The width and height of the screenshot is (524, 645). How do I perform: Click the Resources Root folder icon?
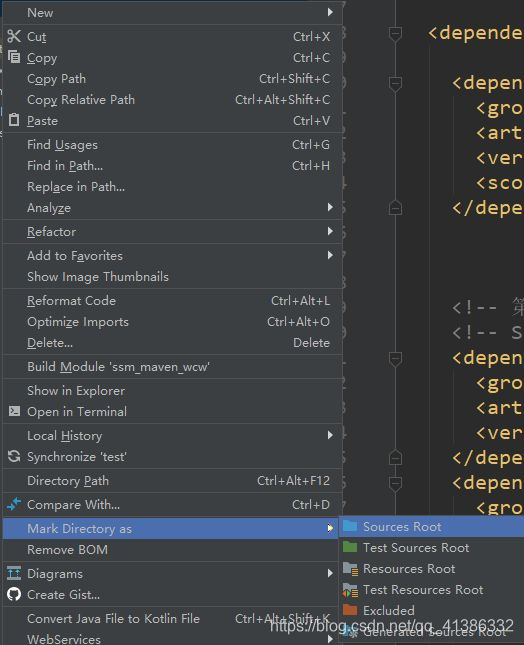click(x=350, y=568)
